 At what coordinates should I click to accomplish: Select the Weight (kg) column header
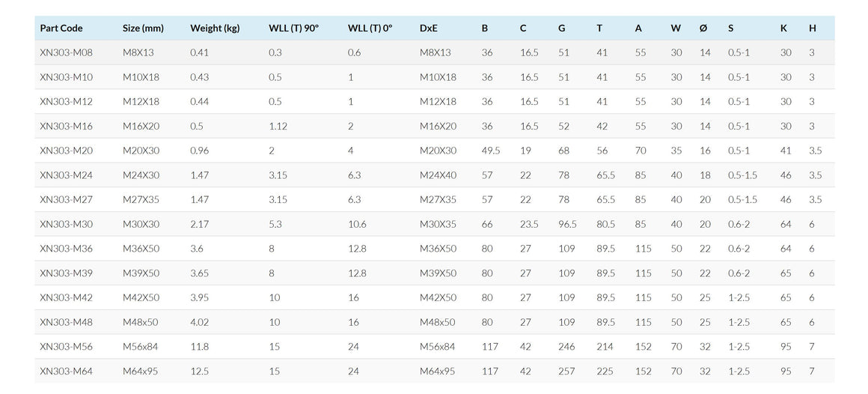pos(215,28)
